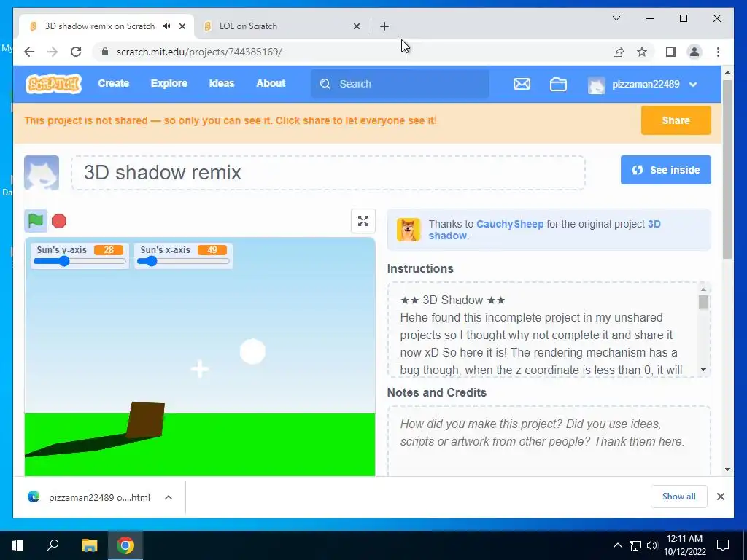Open the taskbar clock and date
This screenshot has height=560, width=747.
point(685,545)
